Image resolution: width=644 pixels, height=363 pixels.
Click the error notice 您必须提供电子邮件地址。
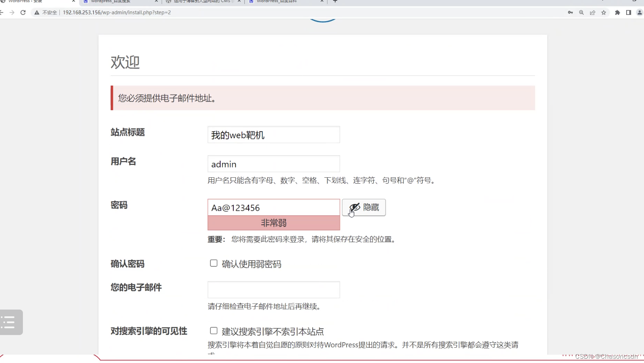click(323, 98)
